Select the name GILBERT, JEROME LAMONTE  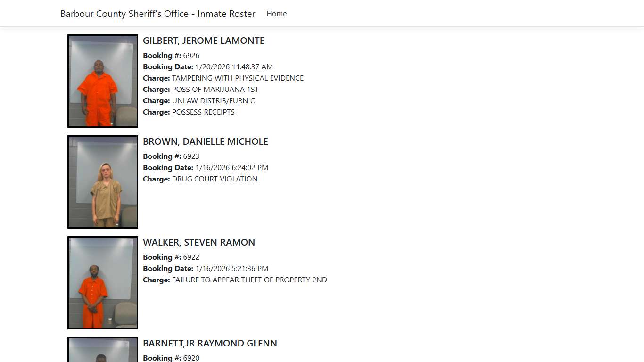pos(204,41)
